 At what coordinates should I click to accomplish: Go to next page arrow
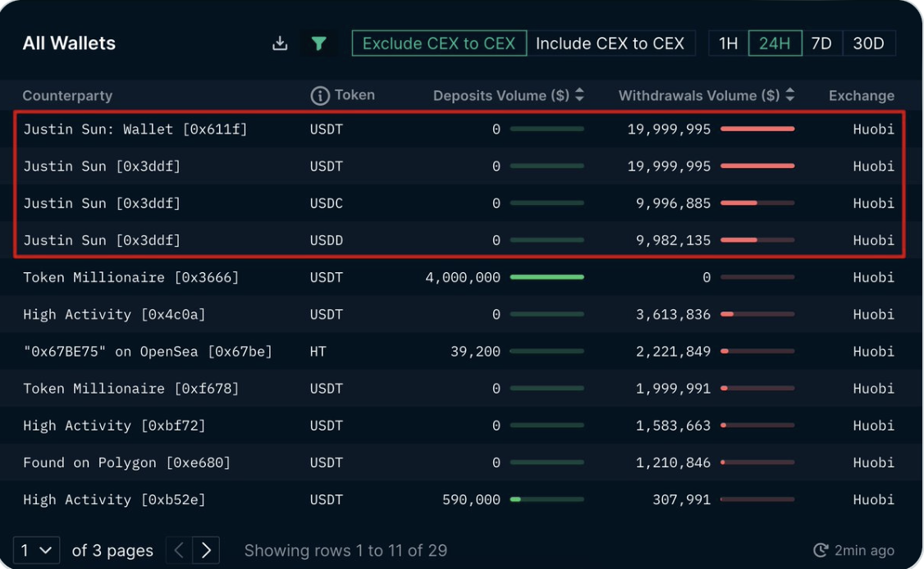[206, 550]
